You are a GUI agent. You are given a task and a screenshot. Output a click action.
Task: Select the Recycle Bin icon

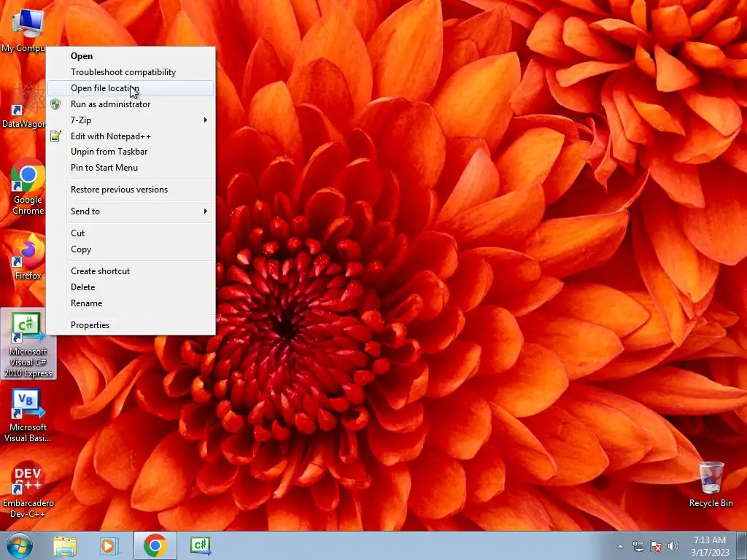click(711, 484)
